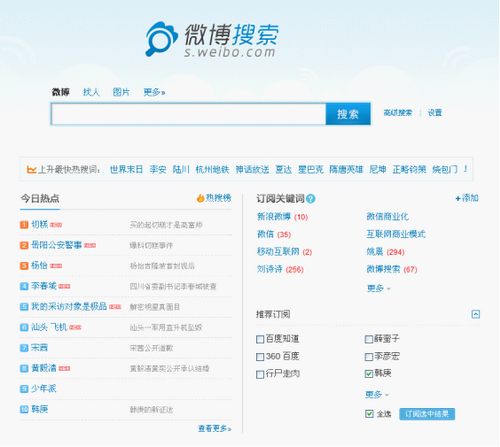The height and width of the screenshot is (447, 500).
Task: Click trending term 世界末日
Action: pyautogui.click(x=126, y=169)
